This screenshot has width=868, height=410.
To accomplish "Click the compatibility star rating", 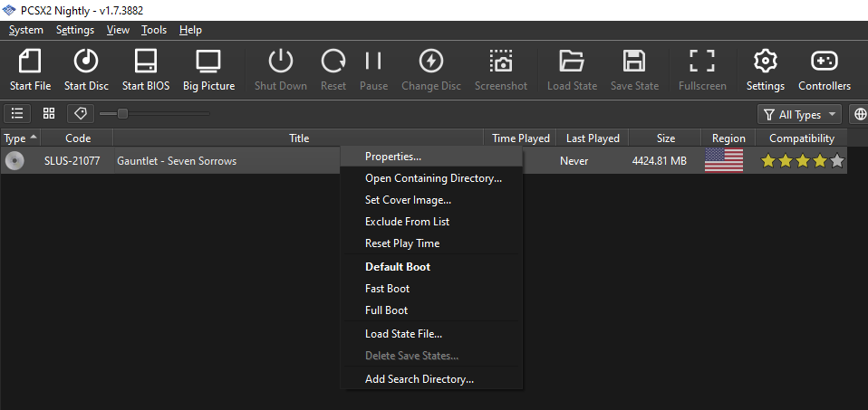I will [x=803, y=161].
